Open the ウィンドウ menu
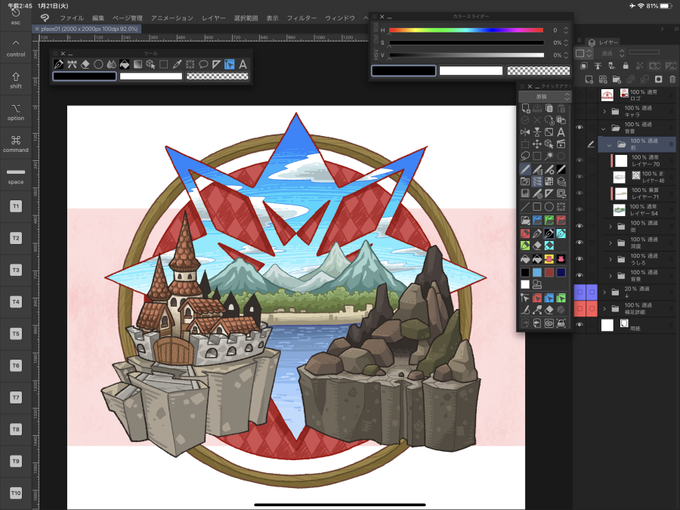 point(340,18)
